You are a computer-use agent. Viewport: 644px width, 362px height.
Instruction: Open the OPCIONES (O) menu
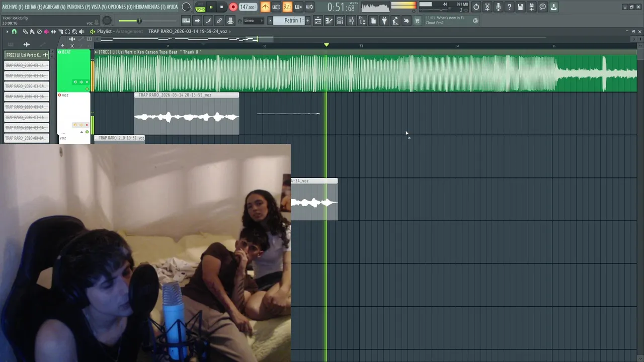(x=120, y=7)
